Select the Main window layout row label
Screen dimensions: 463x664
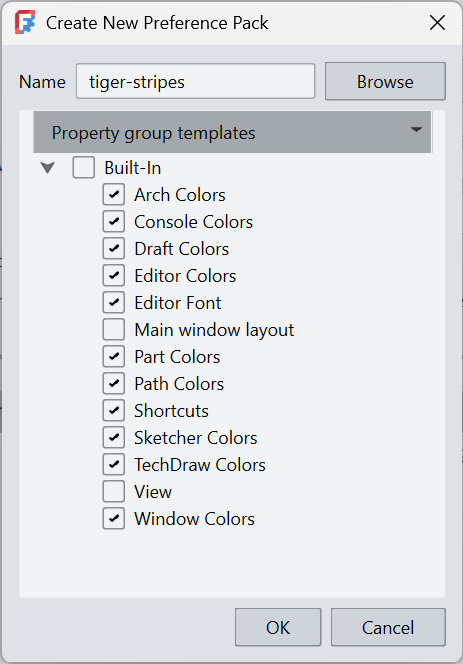click(x=214, y=330)
